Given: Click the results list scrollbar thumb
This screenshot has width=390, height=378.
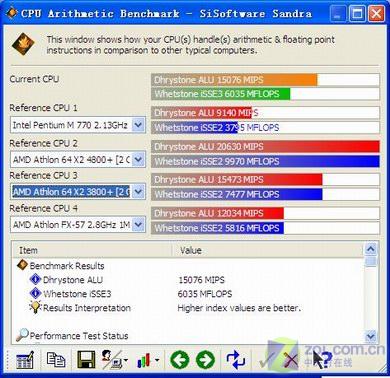Looking at the screenshot, I should point(371,261).
